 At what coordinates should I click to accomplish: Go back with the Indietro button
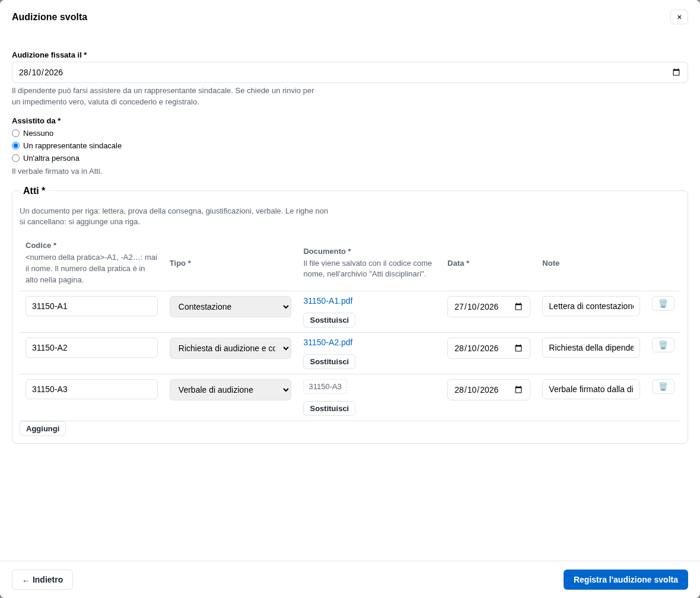coord(42,580)
